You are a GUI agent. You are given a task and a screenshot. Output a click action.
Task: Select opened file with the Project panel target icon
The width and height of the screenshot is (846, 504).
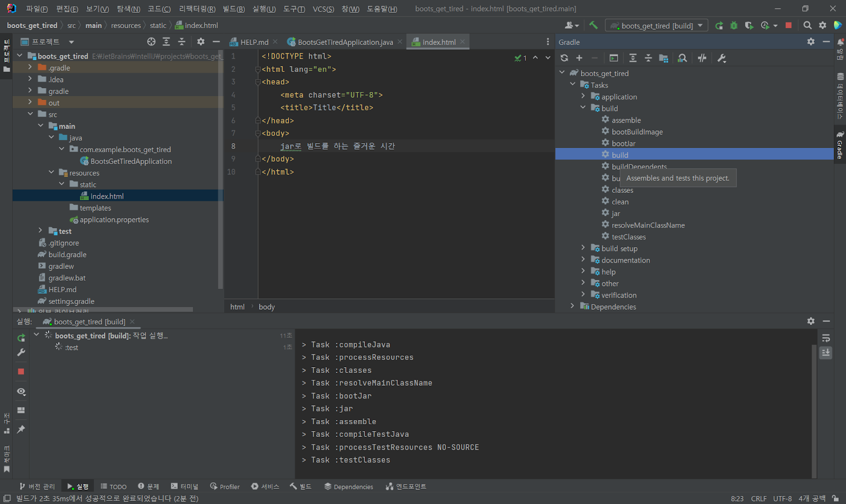[151, 42]
